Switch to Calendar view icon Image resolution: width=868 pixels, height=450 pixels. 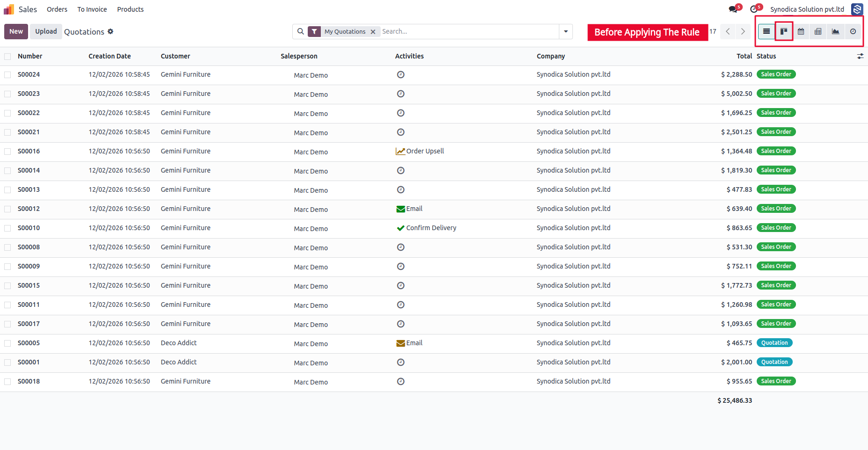(801, 31)
